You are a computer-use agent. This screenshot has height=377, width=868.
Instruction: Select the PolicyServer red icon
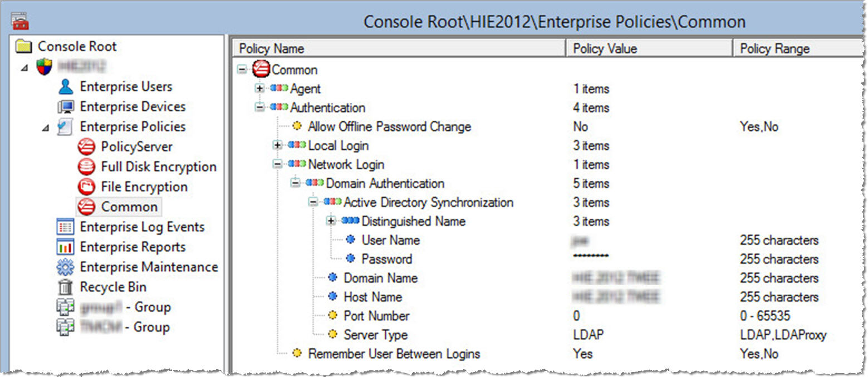tap(86, 147)
